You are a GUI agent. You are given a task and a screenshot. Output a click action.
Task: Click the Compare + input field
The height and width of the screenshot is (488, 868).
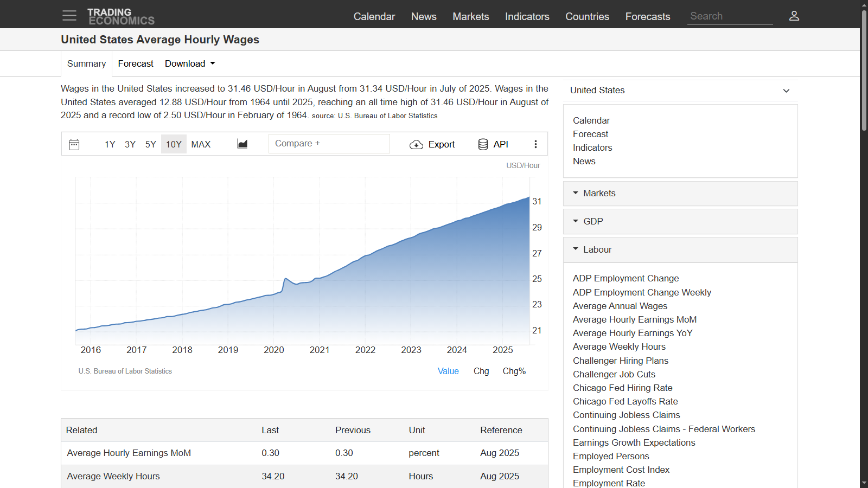tap(329, 144)
